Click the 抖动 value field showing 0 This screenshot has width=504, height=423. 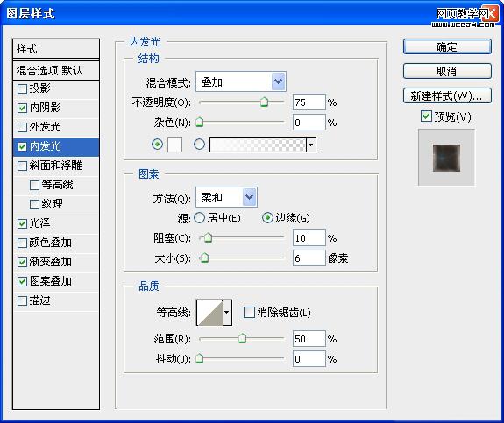pyautogui.click(x=309, y=358)
